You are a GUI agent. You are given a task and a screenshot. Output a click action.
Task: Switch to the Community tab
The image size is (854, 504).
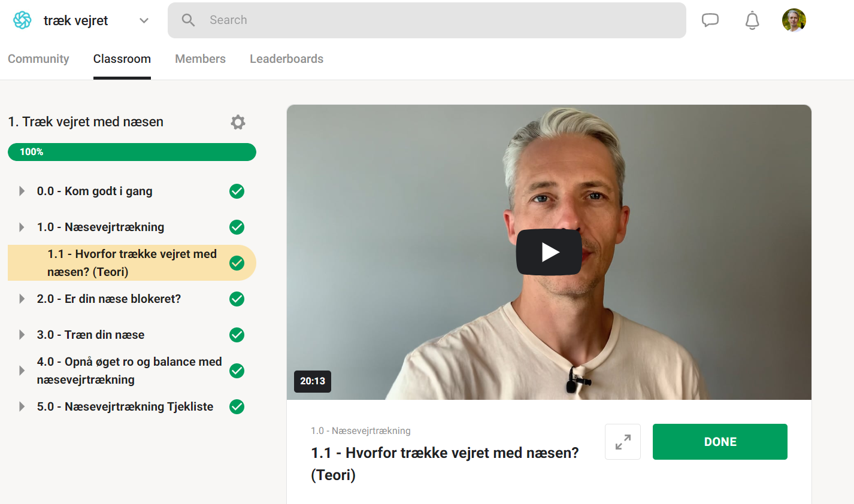pos(38,59)
